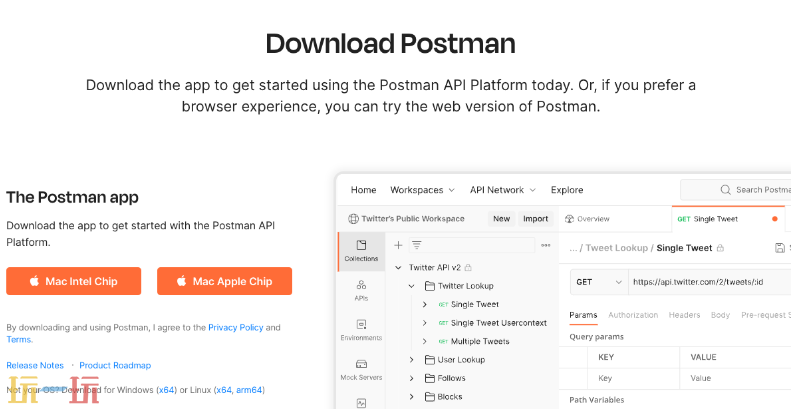
Task: Click the Windows x64 download link
Action: [167, 390]
